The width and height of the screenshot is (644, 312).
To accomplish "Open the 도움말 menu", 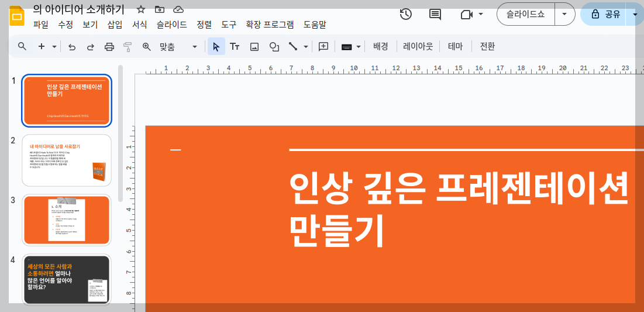I will pyautogui.click(x=315, y=25).
